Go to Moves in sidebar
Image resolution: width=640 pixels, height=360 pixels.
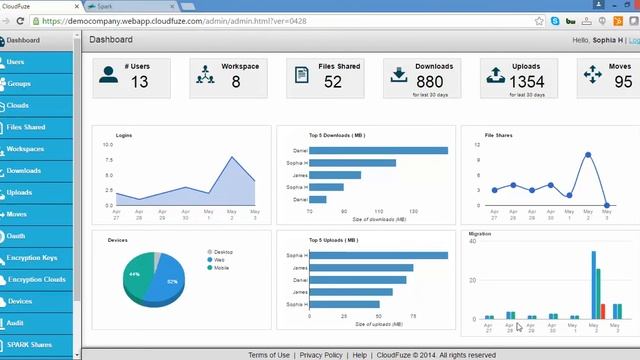click(36, 214)
